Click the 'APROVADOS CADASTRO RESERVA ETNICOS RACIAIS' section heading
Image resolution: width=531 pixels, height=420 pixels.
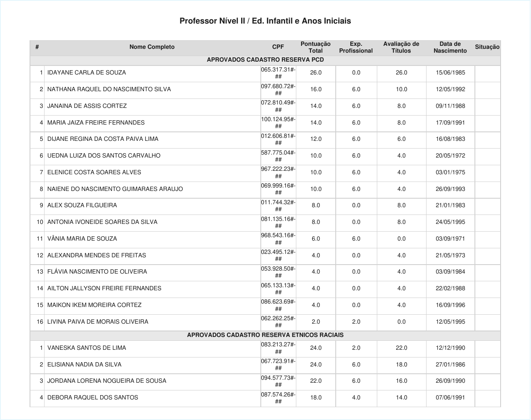(265, 335)
